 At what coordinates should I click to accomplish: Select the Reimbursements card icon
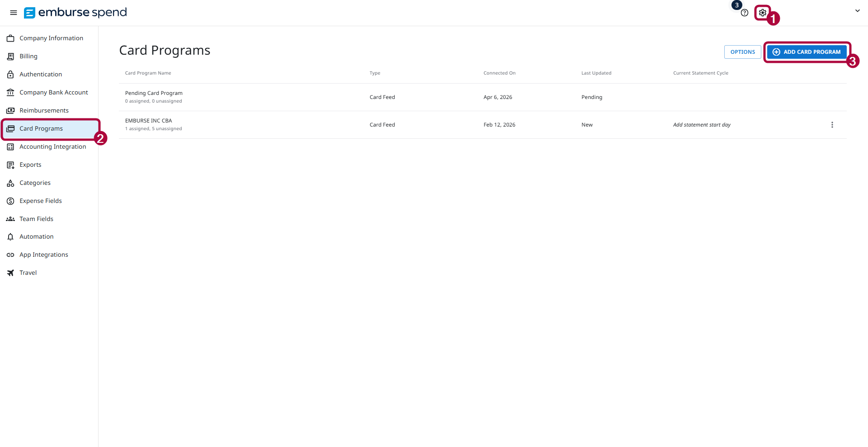(10, 110)
